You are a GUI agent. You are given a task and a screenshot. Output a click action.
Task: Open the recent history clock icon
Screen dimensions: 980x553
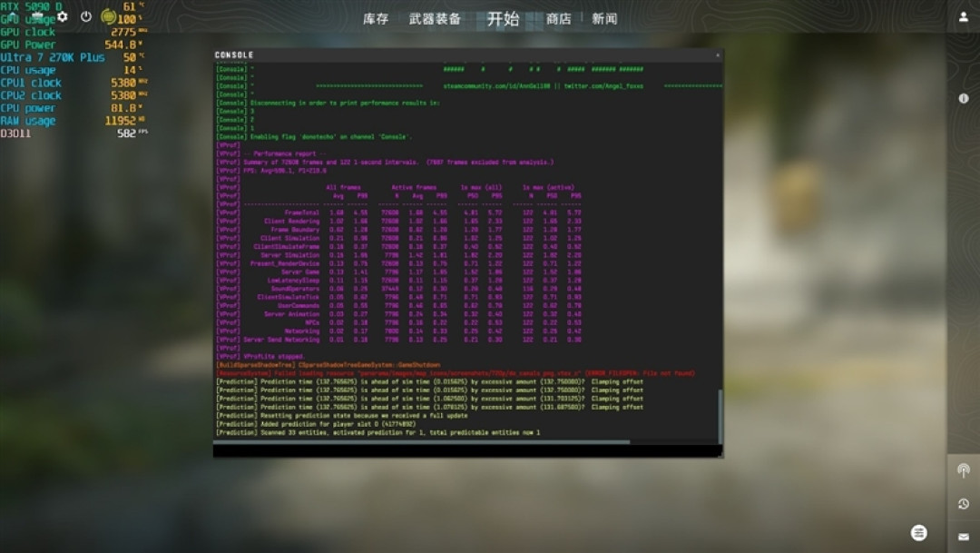click(964, 504)
